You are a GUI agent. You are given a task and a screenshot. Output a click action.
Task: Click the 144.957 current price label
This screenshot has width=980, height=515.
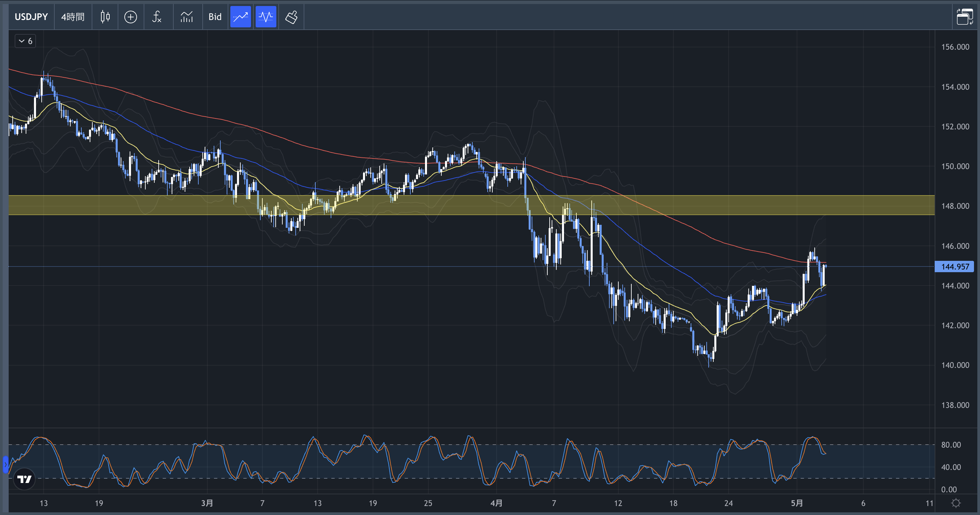click(954, 267)
